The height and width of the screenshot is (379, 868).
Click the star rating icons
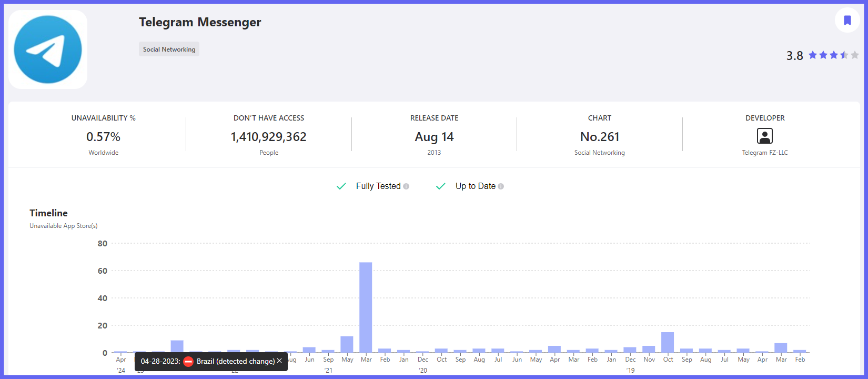pos(834,55)
